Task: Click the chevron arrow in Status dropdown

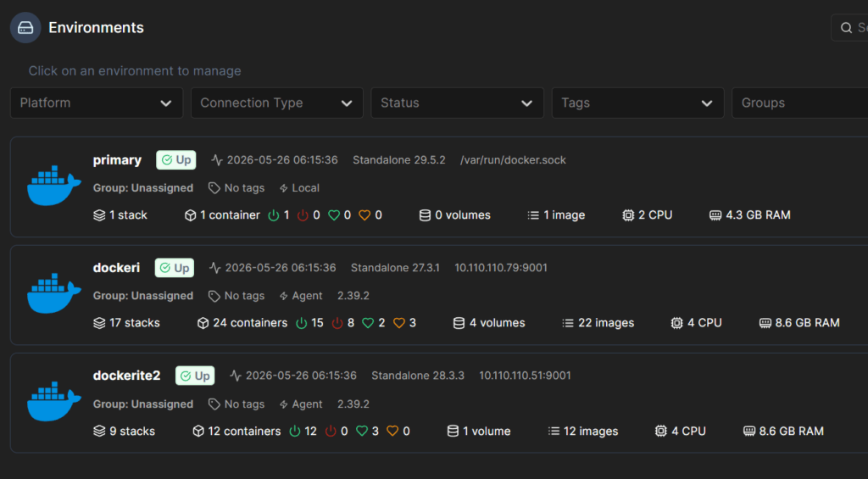Action: 526,103
